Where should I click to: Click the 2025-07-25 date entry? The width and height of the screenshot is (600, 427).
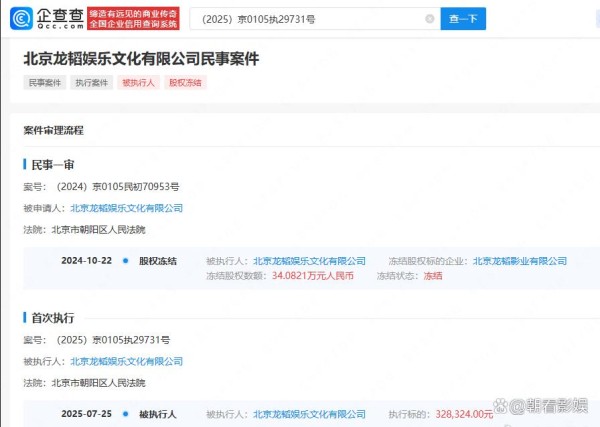86,414
